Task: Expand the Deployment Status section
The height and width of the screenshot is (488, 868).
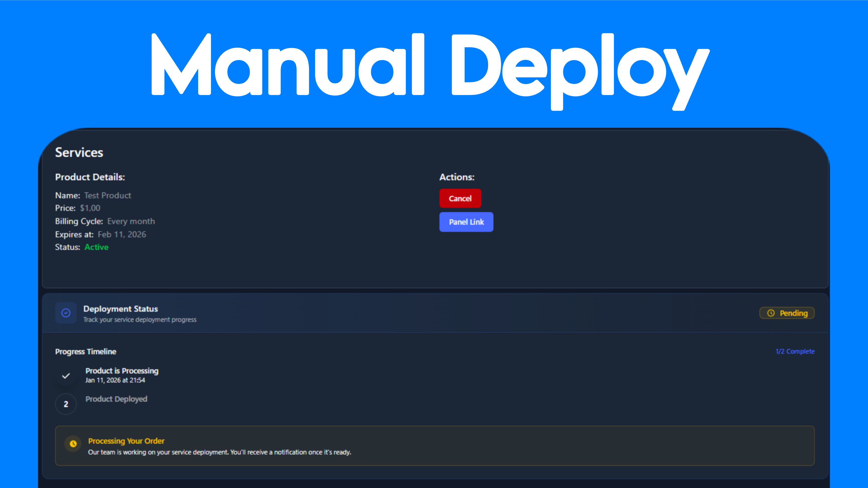Action: [x=120, y=308]
